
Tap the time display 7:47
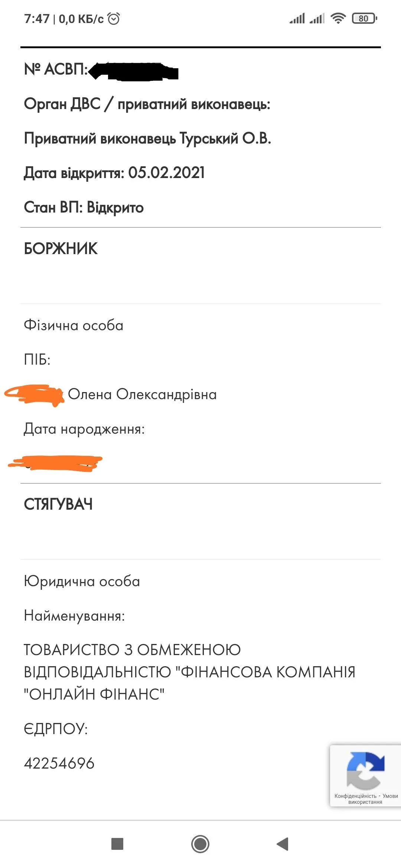click(x=37, y=19)
